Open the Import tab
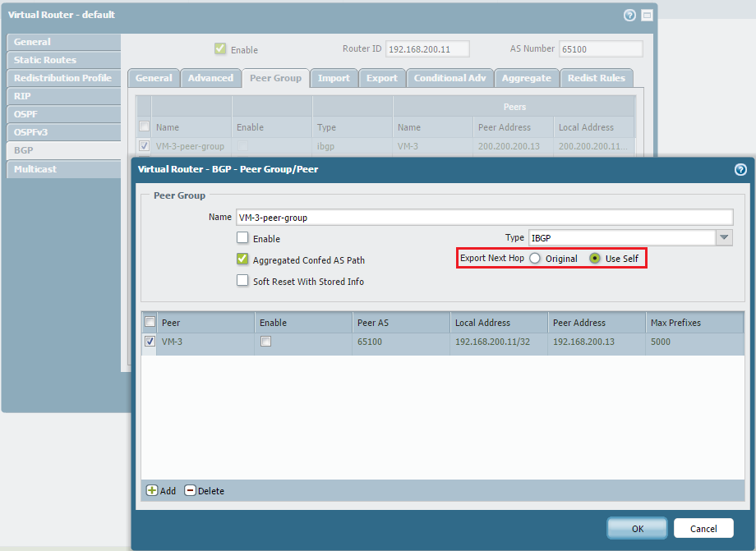 tap(334, 78)
